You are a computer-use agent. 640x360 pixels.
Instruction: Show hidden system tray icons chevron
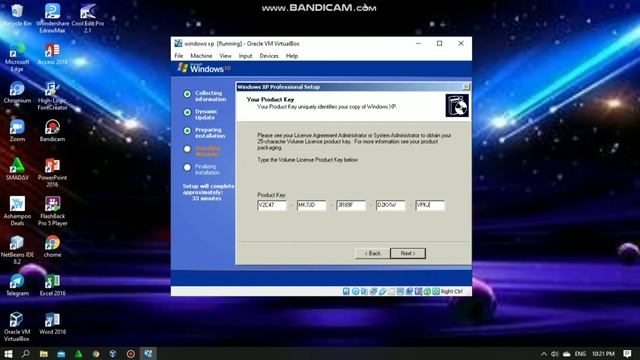point(544,354)
